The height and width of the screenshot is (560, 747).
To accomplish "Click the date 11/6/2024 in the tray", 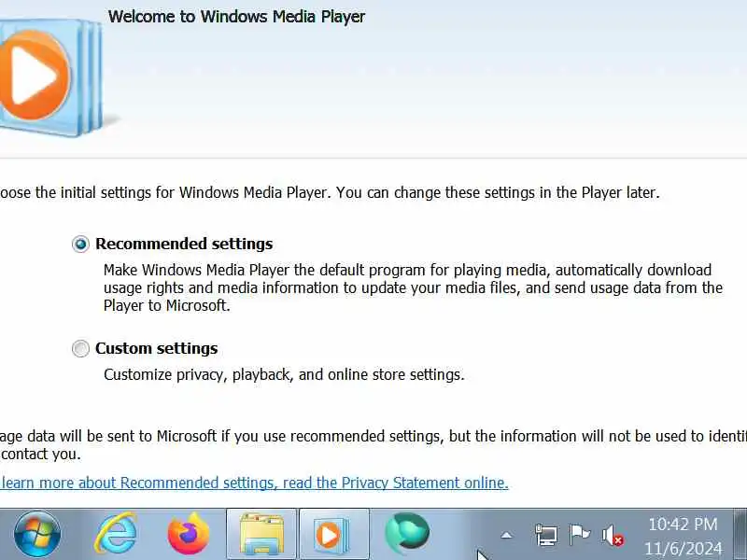I will click(x=684, y=549).
